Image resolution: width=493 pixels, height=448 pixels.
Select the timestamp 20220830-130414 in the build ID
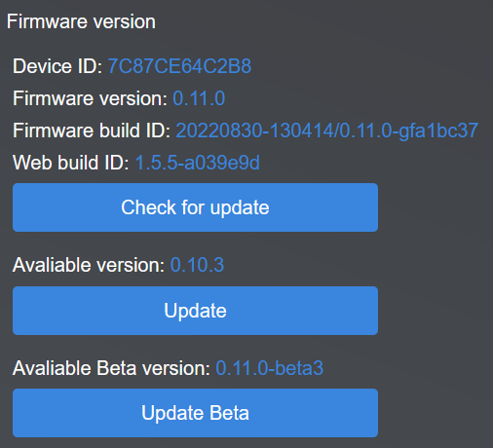254,131
